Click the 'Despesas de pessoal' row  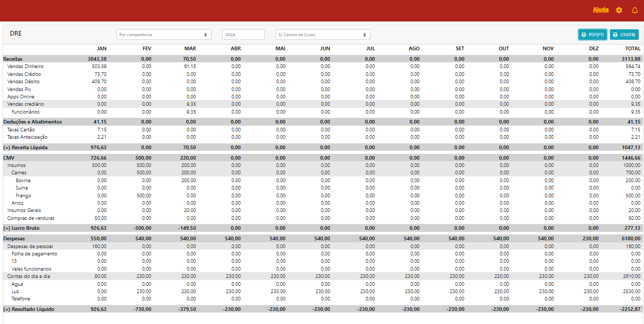30,246
